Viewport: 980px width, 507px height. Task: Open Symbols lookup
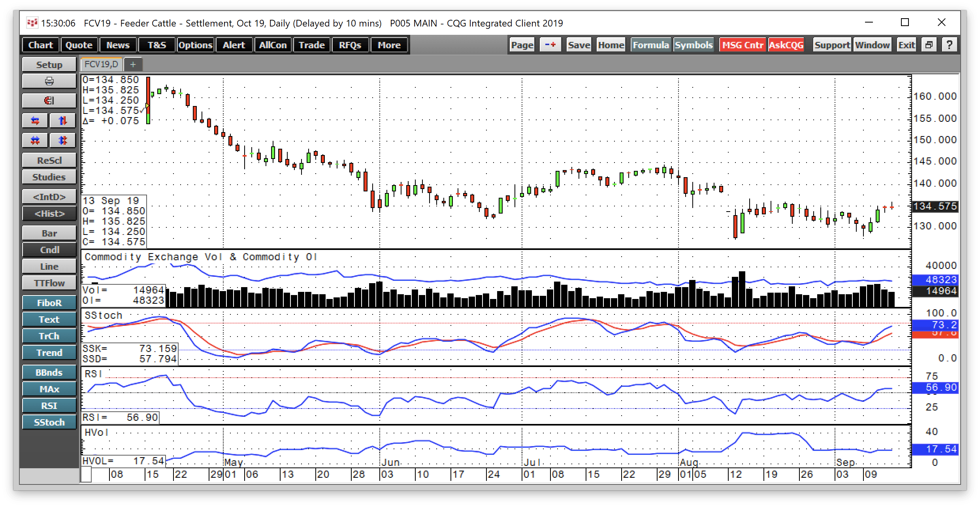(x=694, y=45)
